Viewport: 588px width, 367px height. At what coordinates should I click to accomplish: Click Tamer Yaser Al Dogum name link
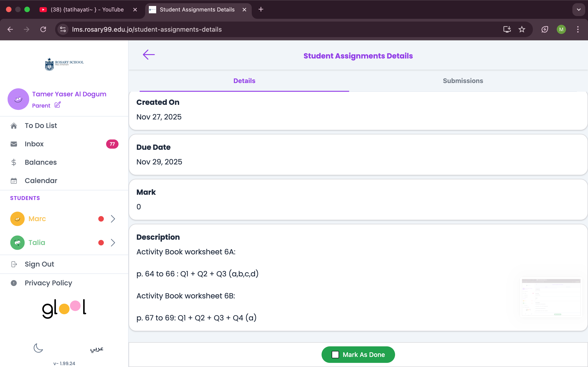click(x=69, y=94)
